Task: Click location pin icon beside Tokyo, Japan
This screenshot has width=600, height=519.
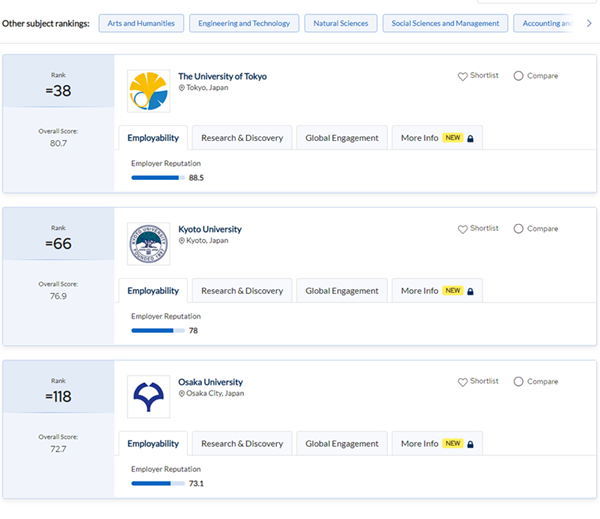Action: tap(182, 88)
